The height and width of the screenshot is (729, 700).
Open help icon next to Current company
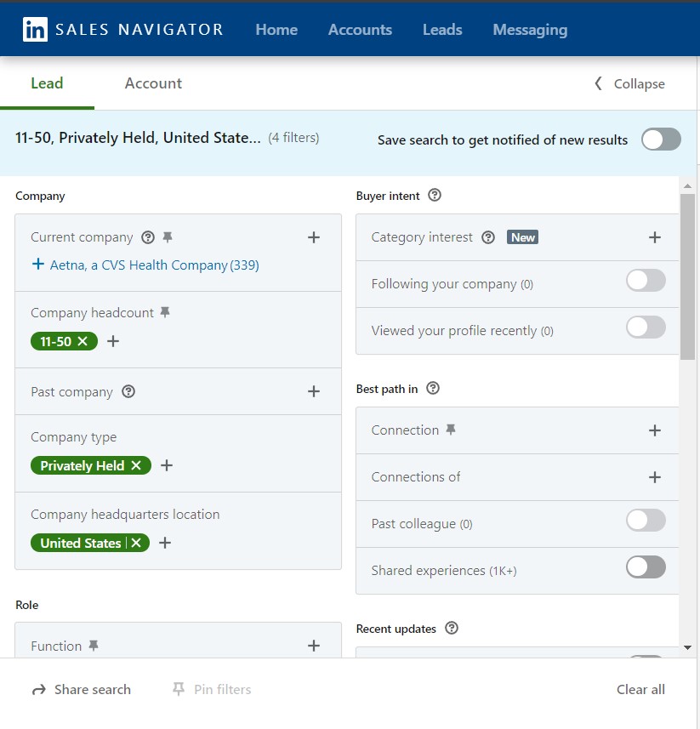pyautogui.click(x=148, y=237)
